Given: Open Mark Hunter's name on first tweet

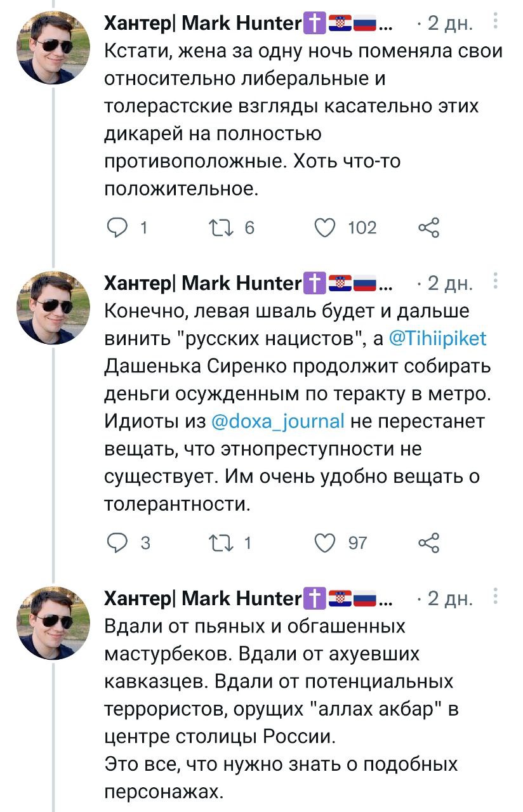Looking at the screenshot, I should (202, 24).
